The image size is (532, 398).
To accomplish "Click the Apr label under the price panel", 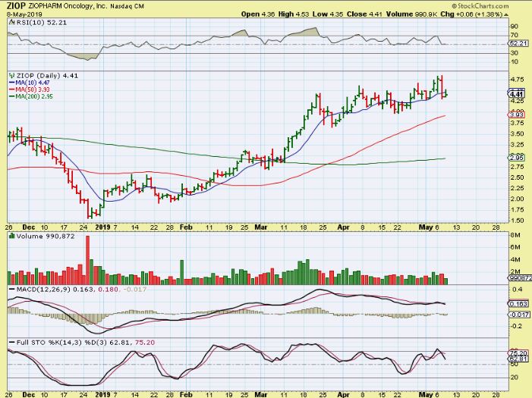I will pos(343,227).
